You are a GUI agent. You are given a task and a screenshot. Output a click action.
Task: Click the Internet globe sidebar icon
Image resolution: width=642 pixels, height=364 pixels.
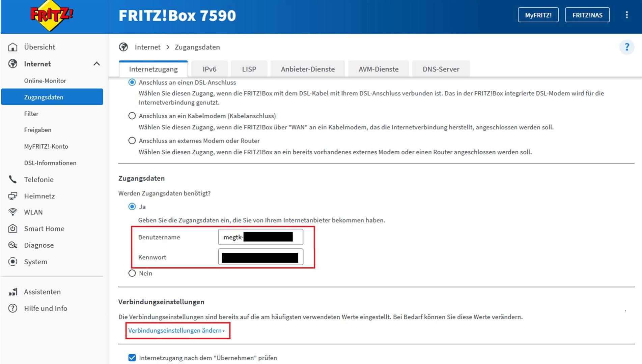(13, 64)
